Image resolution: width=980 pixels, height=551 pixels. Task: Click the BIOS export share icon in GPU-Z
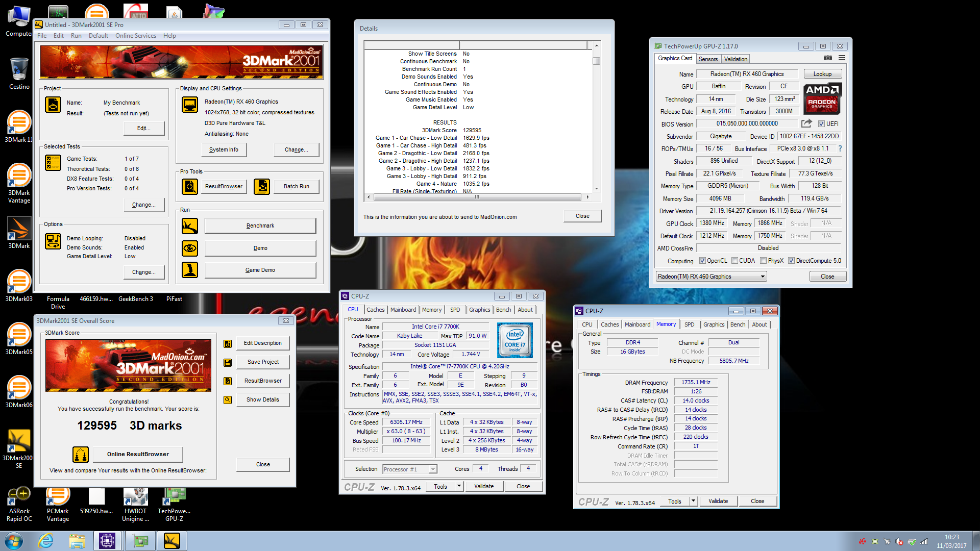[x=806, y=123]
